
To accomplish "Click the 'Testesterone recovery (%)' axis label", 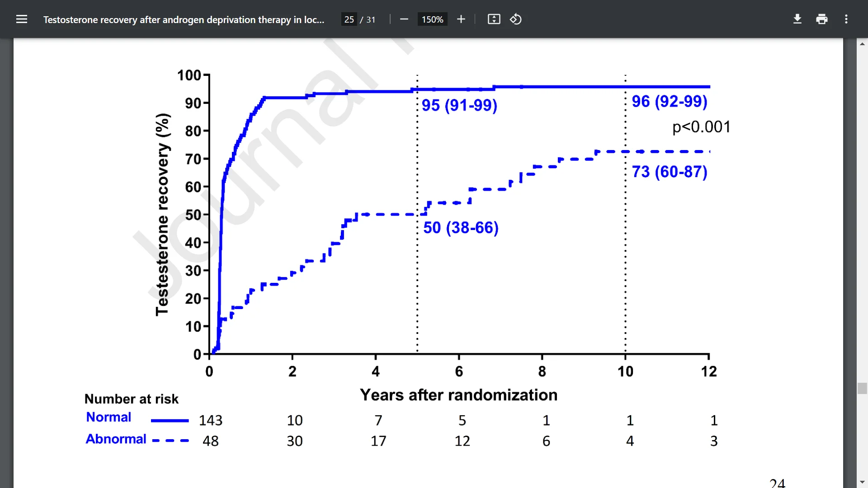I will 162,215.
